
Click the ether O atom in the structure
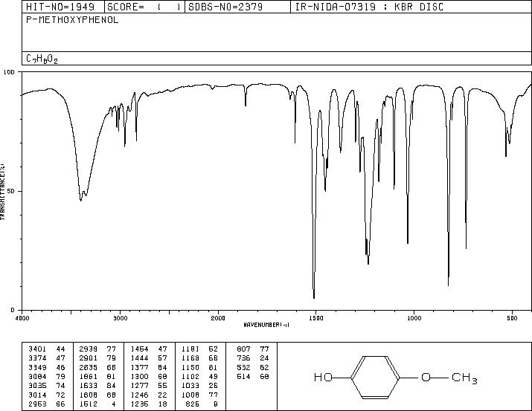tap(426, 377)
